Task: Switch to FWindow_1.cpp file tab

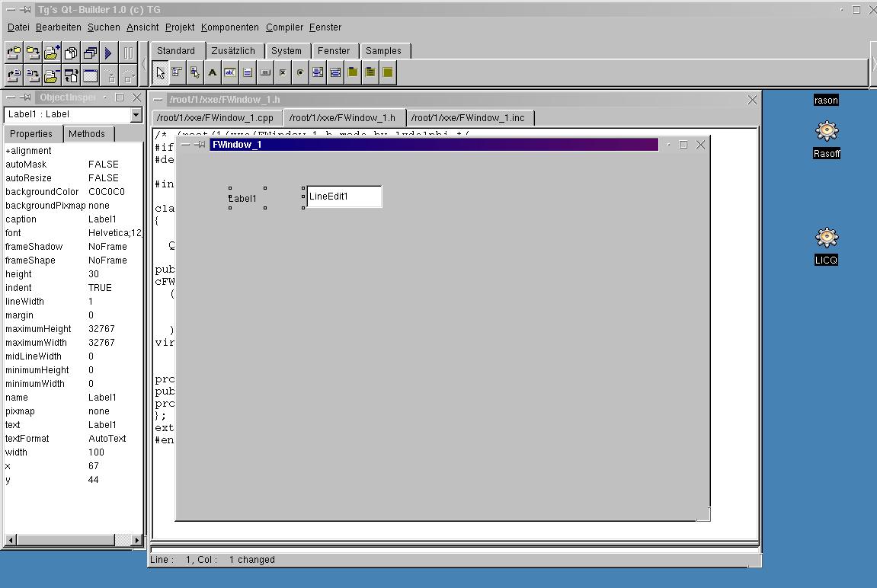Action: (216, 118)
